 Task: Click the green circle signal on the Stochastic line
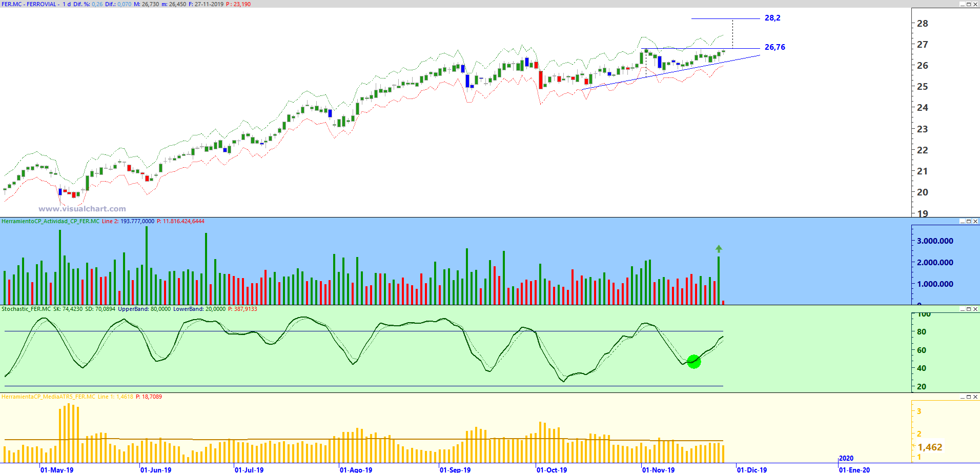coord(693,362)
